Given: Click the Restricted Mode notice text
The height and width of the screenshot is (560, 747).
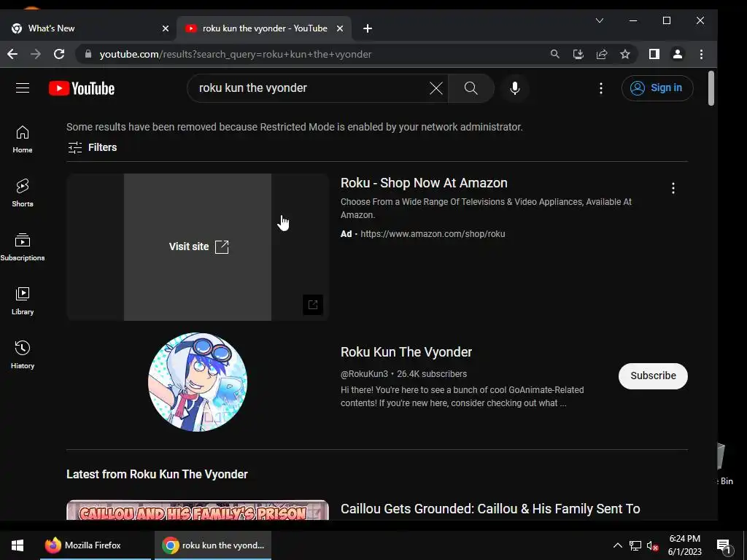Looking at the screenshot, I should (x=295, y=127).
